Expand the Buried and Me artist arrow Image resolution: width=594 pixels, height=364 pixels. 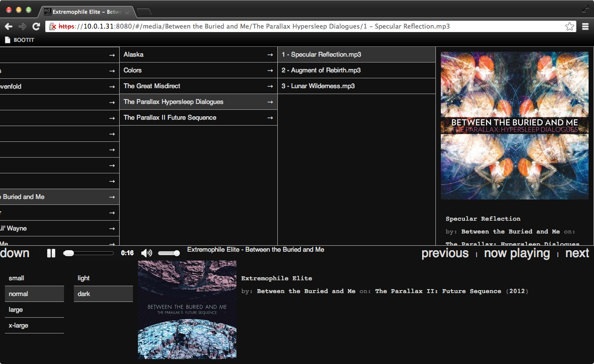(x=112, y=197)
